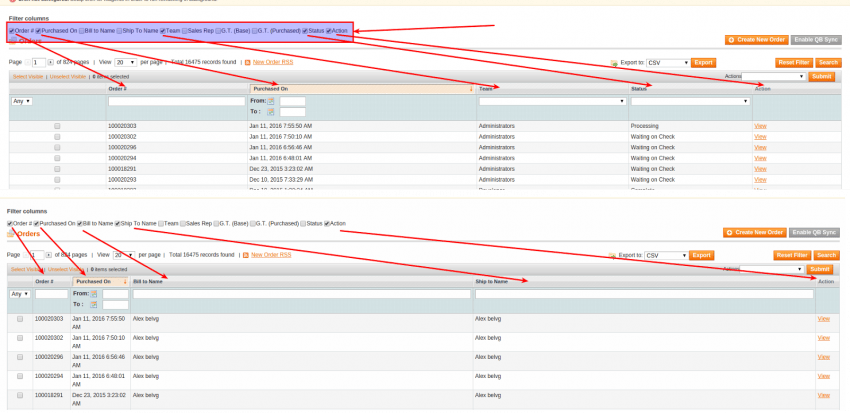850x413 pixels.
Task: Click the Submit button in the lower grid
Action: tap(820, 269)
